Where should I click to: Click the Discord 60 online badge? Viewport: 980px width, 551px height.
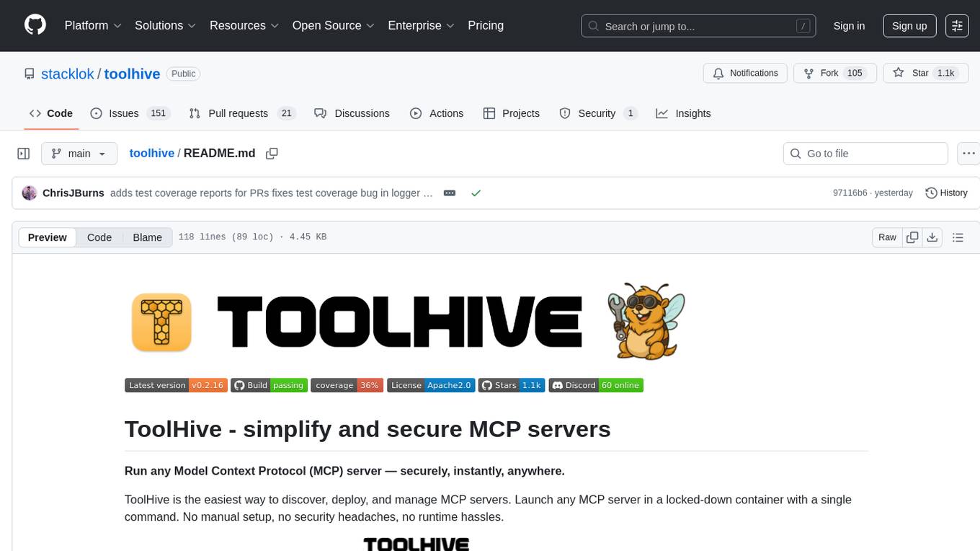coord(596,385)
